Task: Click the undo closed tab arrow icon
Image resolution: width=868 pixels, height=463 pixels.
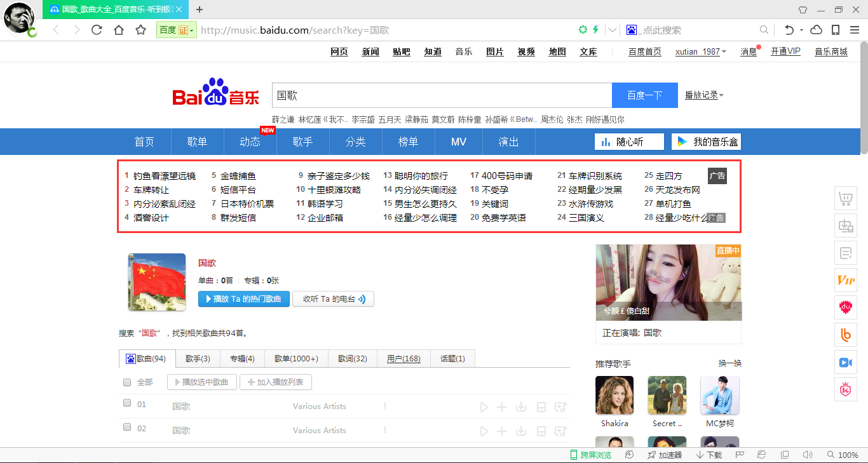Action: (789, 30)
